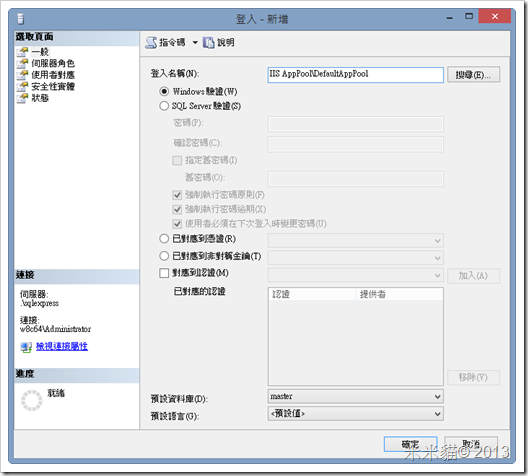Click the connection properties icon
Image resolution: width=528 pixels, height=476 pixels.
click(x=26, y=347)
